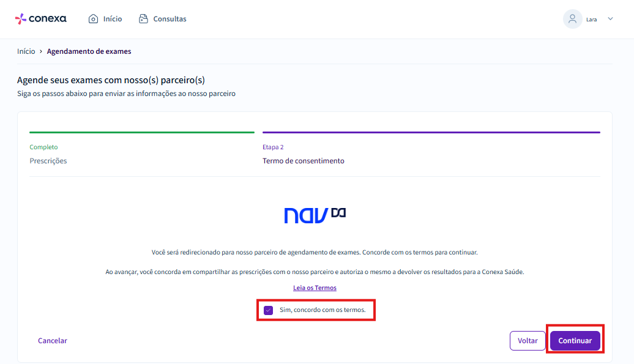Click the user avatar icon
The width and height of the screenshot is (634, 364).
[572, 19]
